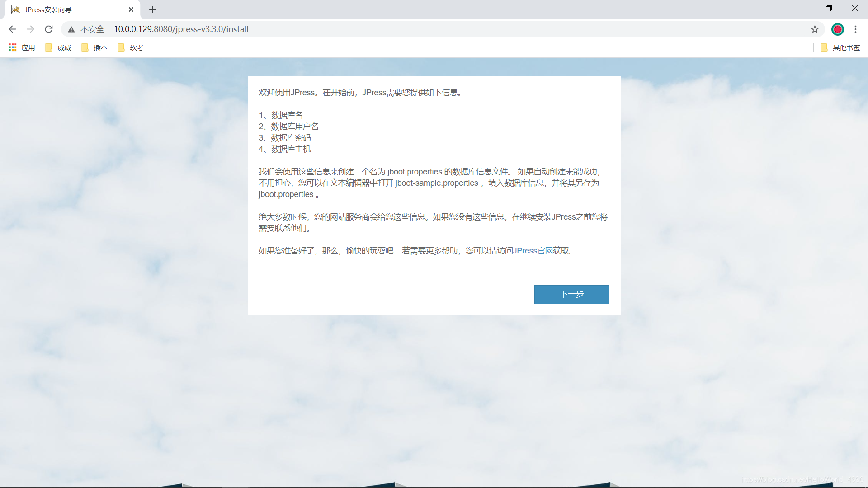Open a new browser tab
Viewport: 868px width, 488px height.
point(152,9)
